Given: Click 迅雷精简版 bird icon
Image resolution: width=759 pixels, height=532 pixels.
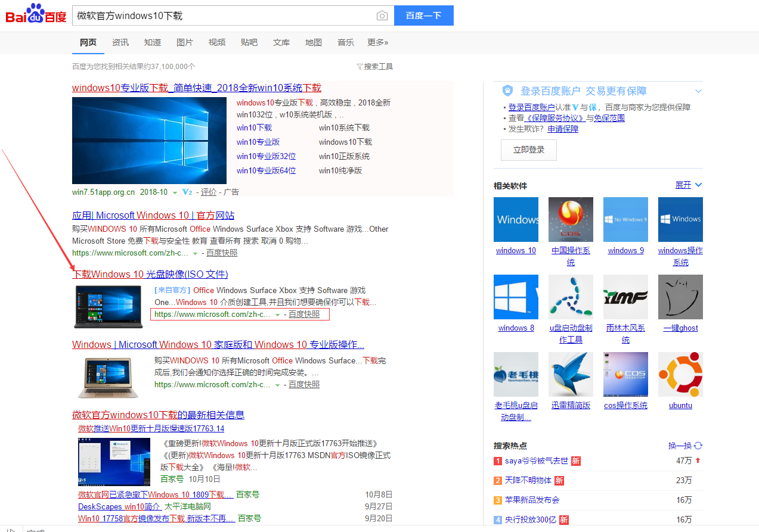Looking at the screenshot, I should coord(571,374).
